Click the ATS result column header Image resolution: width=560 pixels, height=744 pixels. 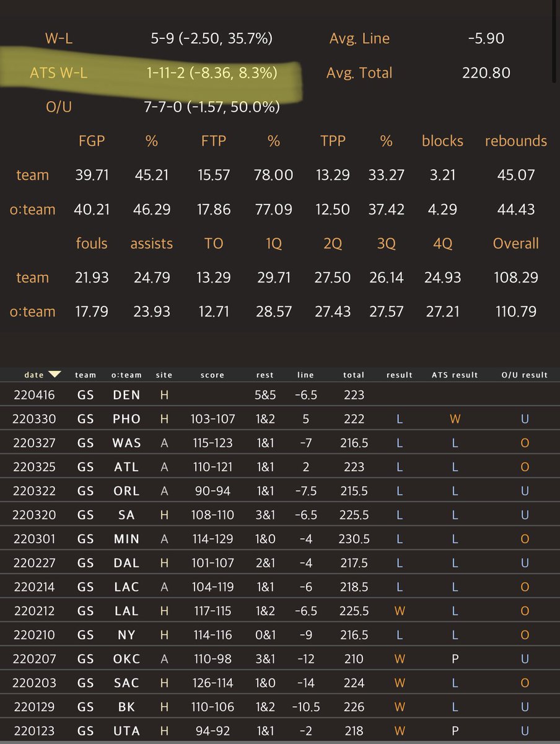455,374
